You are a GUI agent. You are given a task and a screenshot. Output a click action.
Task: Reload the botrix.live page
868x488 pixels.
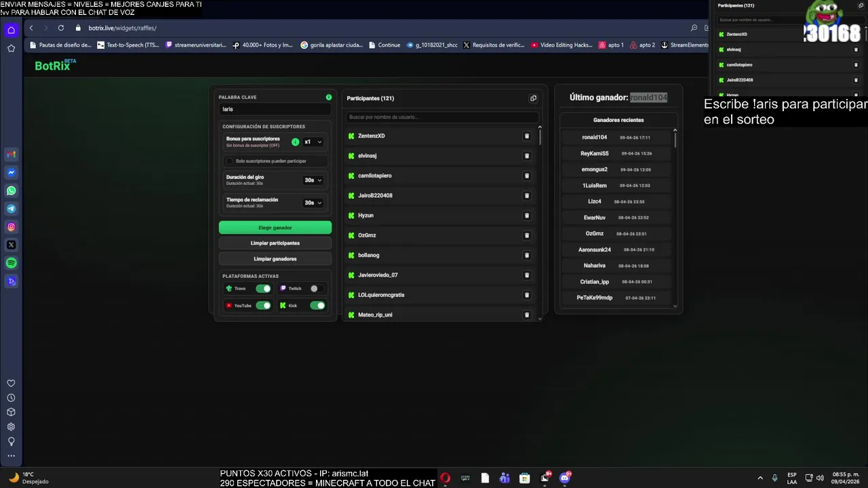(x=61, y=28)
